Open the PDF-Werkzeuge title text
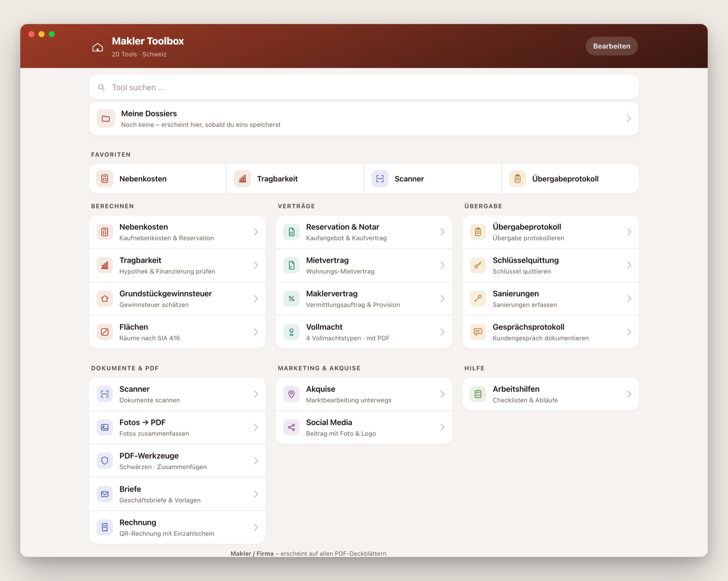The image size is (728, 581). pyautogui.click(x=149, y=456)
